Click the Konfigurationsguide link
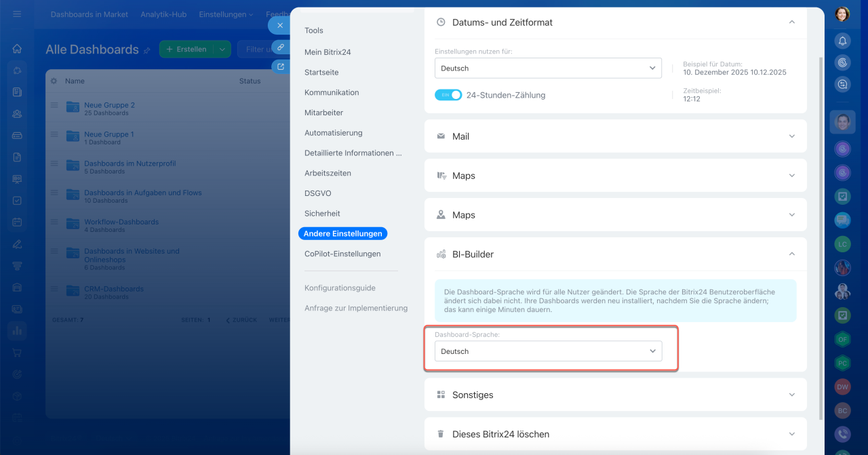This screenshot has height=455, width=868. click(340, 288)
